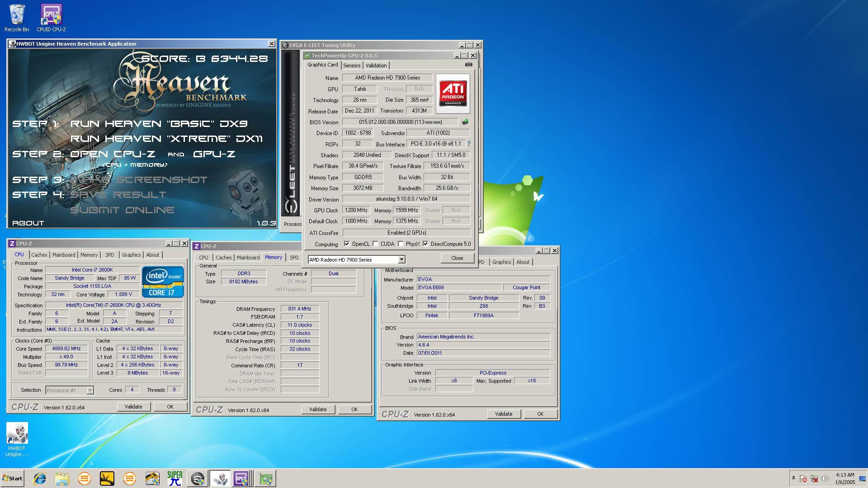
Task: Expand hidden tray icons arrow
Action: (x=793, y=479)
